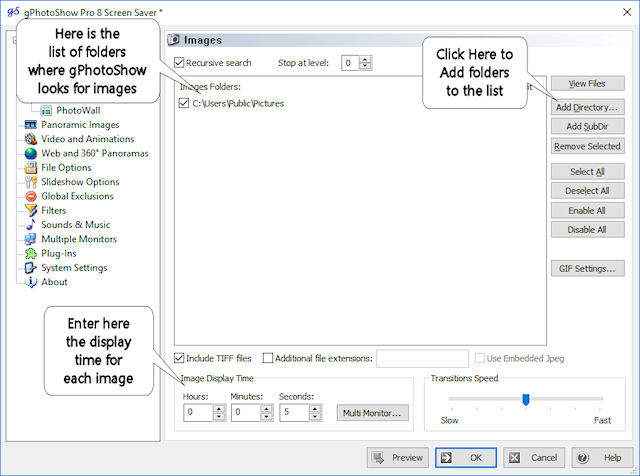Increase the Seconds spinner

(x=315, y=409)
